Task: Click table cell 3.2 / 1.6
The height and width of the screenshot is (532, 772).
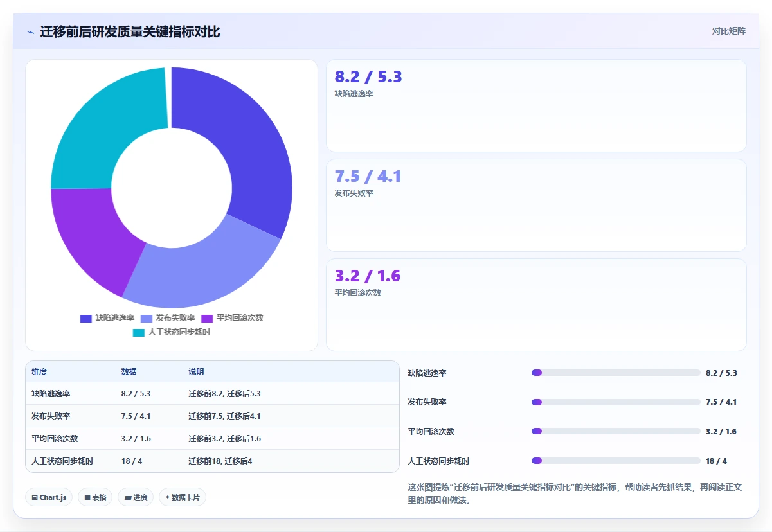Action: tap(136, 439)
